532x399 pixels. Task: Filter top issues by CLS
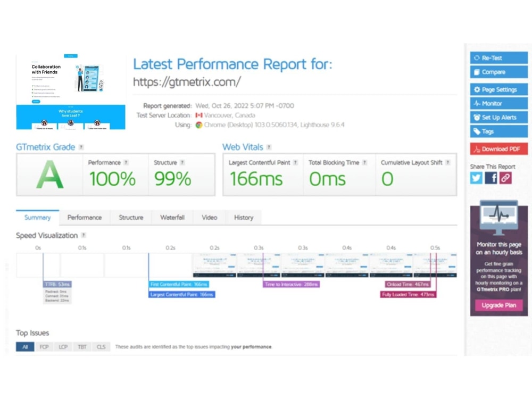coord(101,347)
